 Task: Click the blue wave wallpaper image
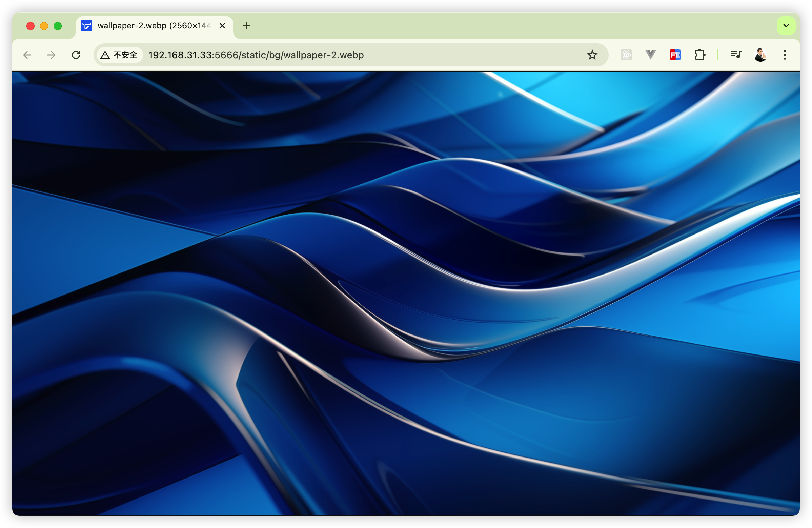coord(406,293)
